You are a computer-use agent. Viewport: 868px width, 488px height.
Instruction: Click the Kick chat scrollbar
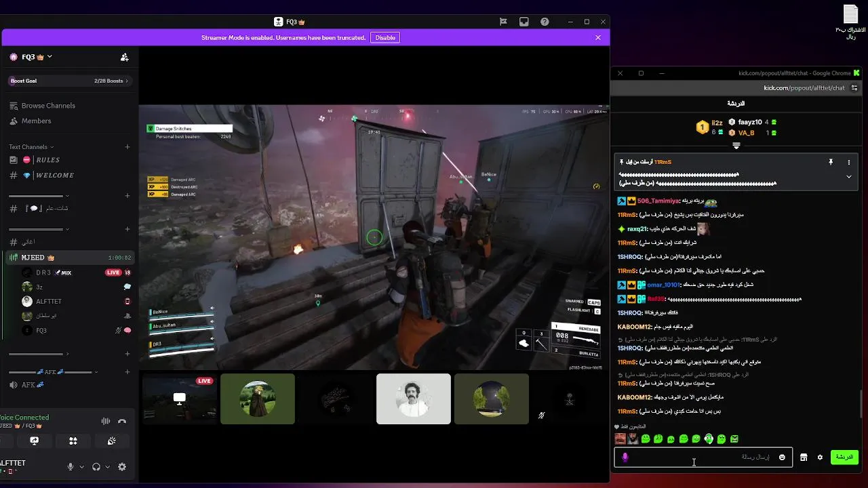(x=863, y=405)
